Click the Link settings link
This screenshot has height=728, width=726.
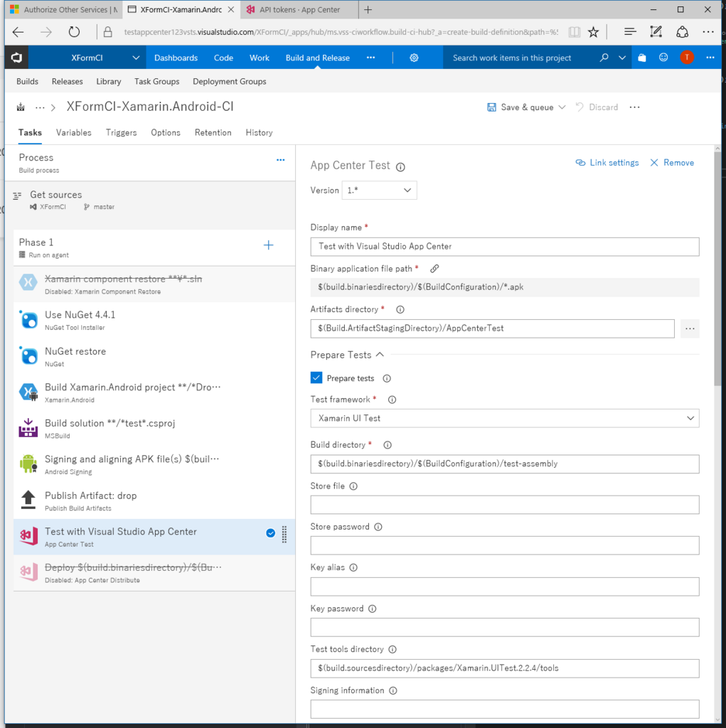click(x=607, y=163)
